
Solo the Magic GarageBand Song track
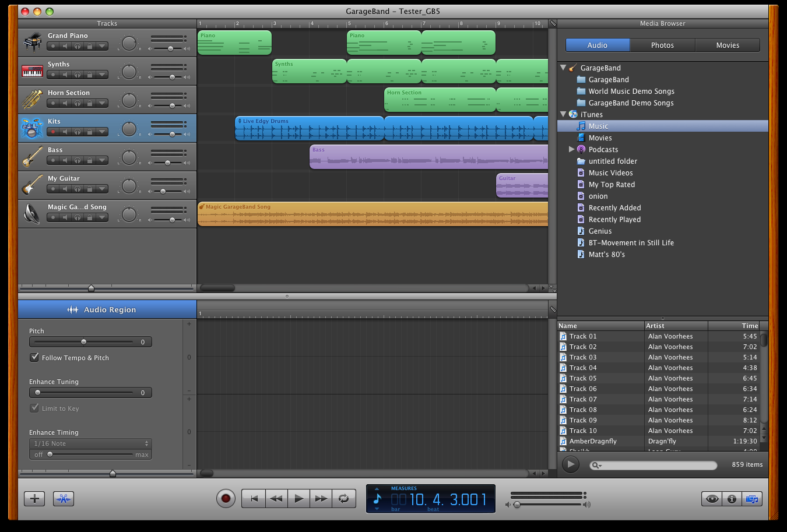pos(78,217)
